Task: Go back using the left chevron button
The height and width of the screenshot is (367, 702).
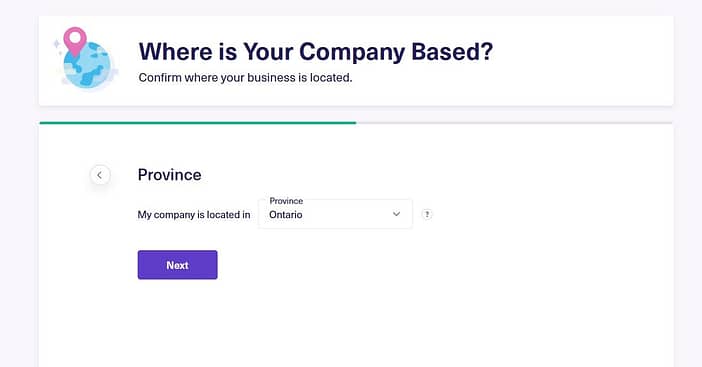Action: (x=100, y=175)
